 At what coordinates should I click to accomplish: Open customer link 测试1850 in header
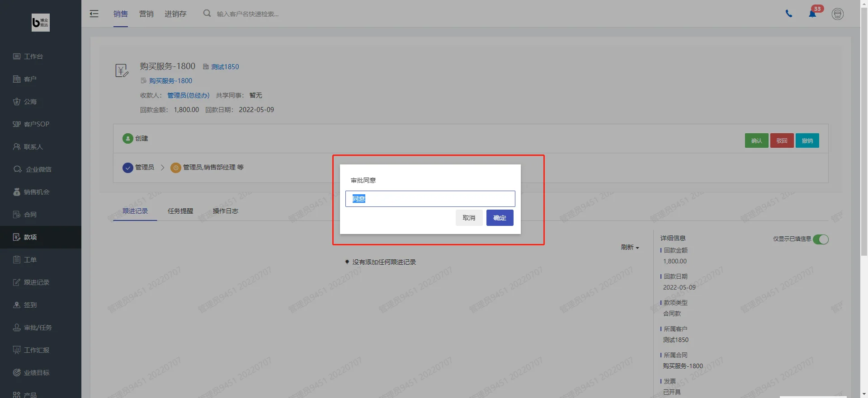point(225,67)
